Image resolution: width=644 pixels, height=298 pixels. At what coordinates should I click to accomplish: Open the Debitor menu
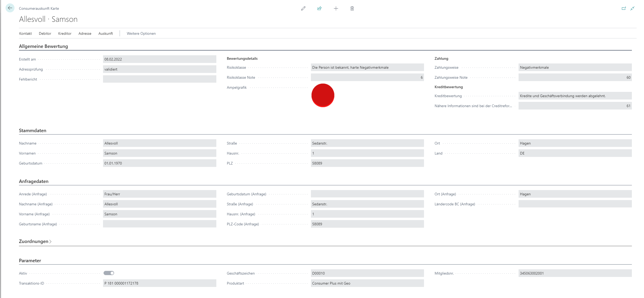pyautogui.click(x=45, y=33)
